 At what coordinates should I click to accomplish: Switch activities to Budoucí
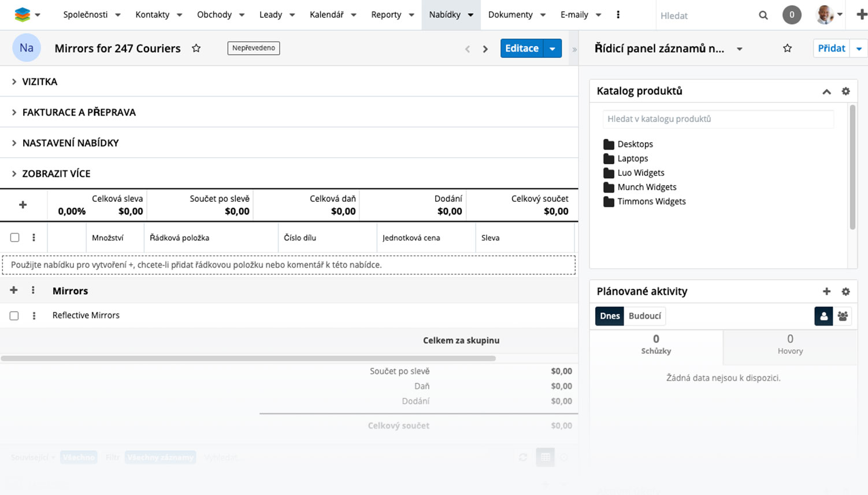(x=644, y=316)
